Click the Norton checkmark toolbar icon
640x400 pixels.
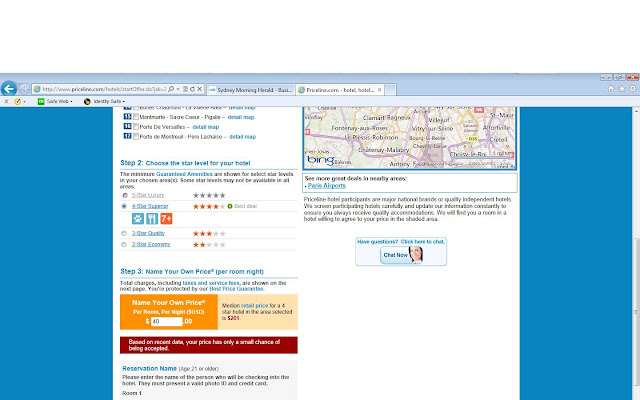point(17,101)
